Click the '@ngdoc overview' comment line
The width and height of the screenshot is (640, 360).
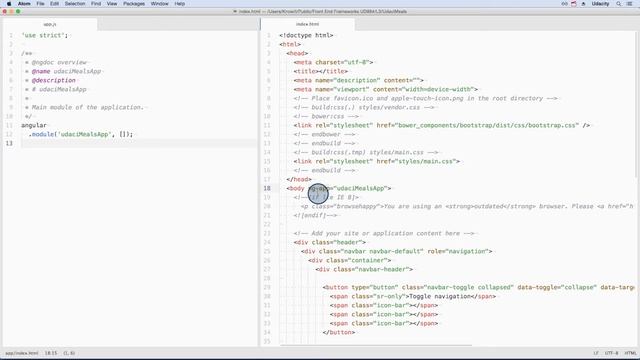[x=56, y=62]
